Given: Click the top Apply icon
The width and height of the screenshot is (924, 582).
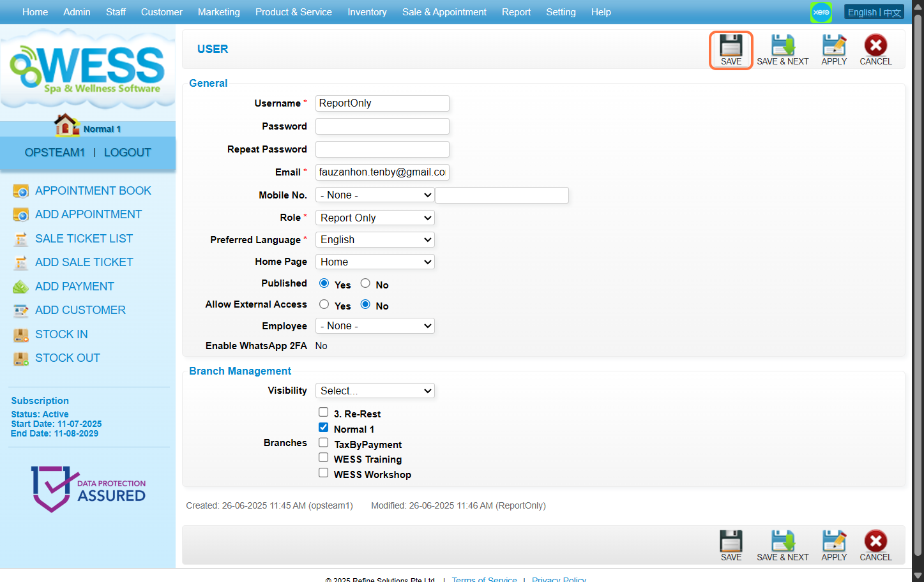Looking at the screenshot, I should 833,46.
